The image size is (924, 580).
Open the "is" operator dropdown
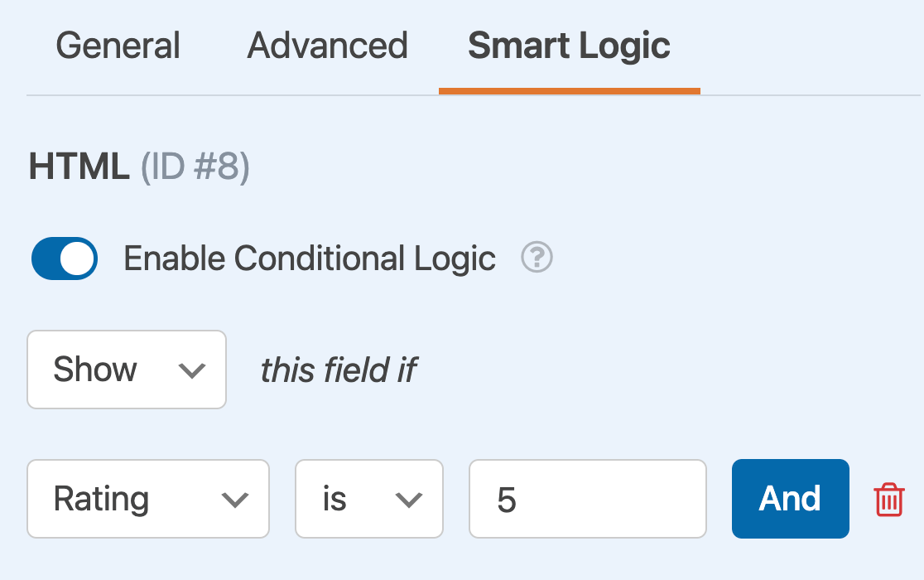pyautogui.click(x=369, y=499)
